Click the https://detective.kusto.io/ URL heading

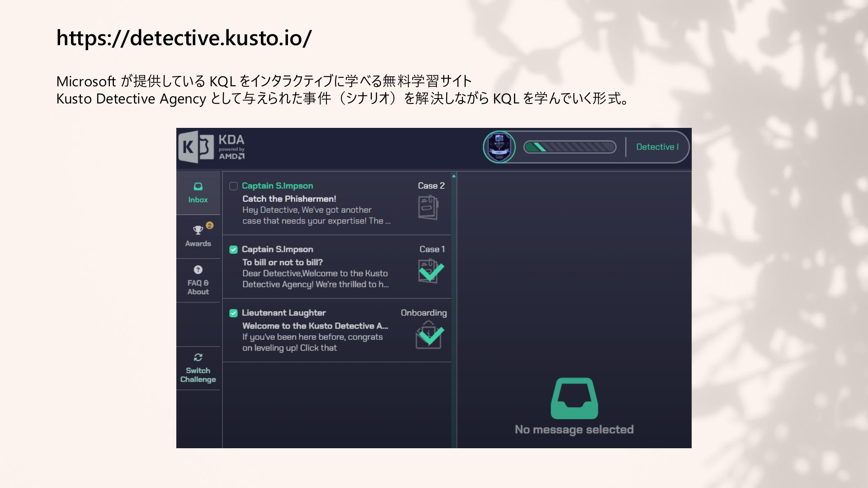tap(184, 38)
